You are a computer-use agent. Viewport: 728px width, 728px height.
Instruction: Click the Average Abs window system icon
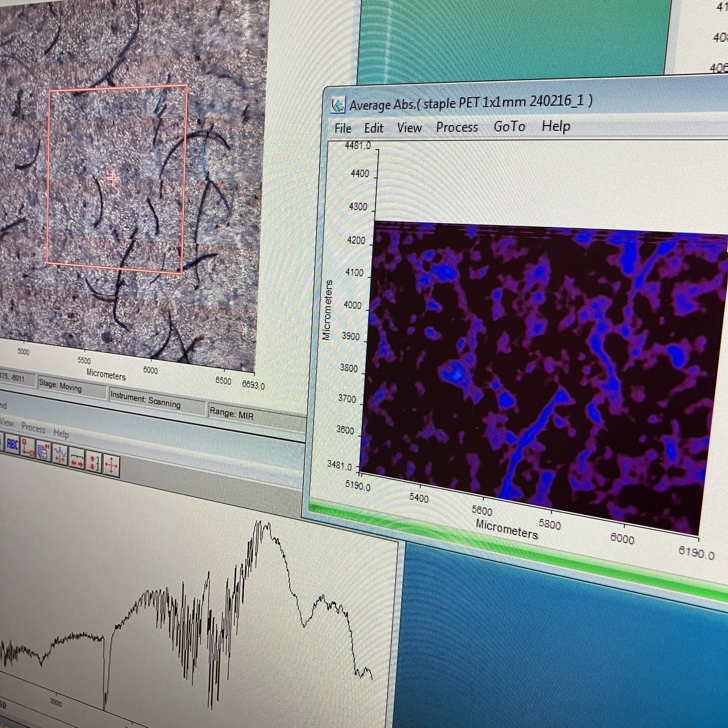coord(337,104)
